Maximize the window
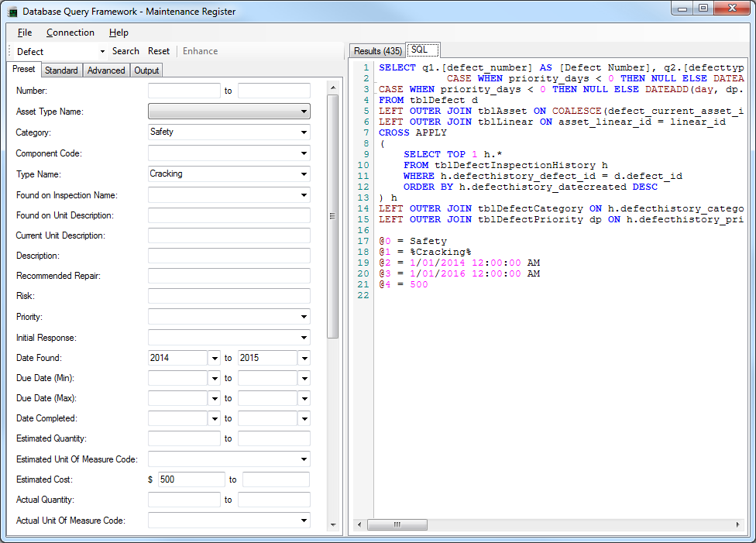Image resolution: width=756 pixels, height=543 pixels. click(703, 9)
